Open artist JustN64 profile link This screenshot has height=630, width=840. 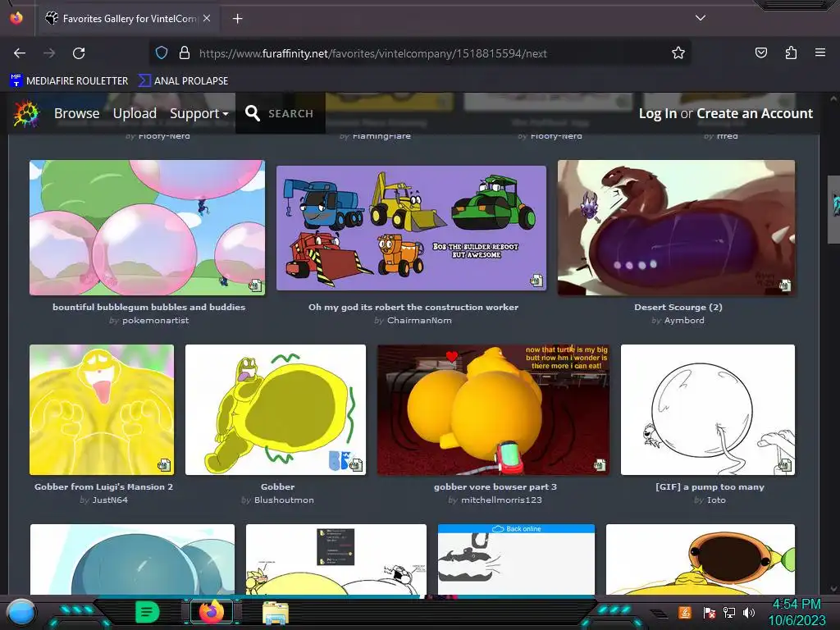pos(110,500)
